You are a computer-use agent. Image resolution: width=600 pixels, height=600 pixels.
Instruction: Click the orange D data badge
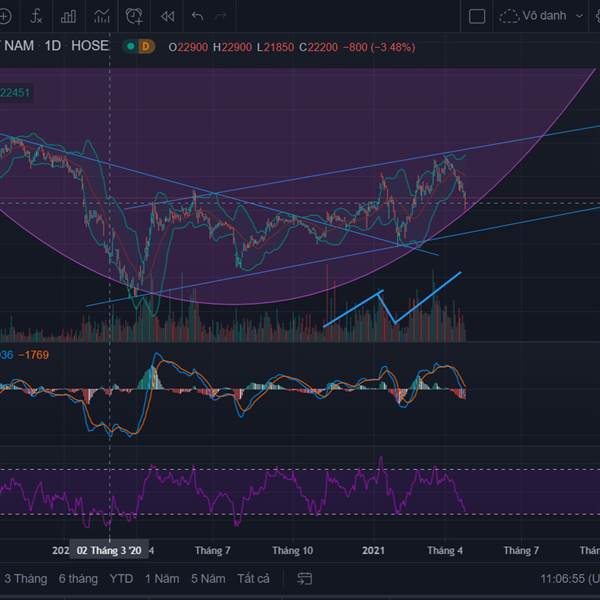(x=145, y=46)
